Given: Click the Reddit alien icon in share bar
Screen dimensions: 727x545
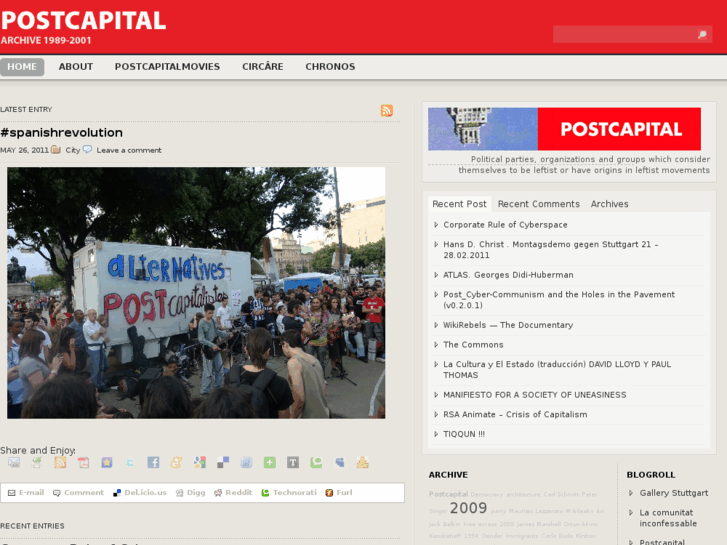Looking at the screenshot, I should (x=218, y=493).
